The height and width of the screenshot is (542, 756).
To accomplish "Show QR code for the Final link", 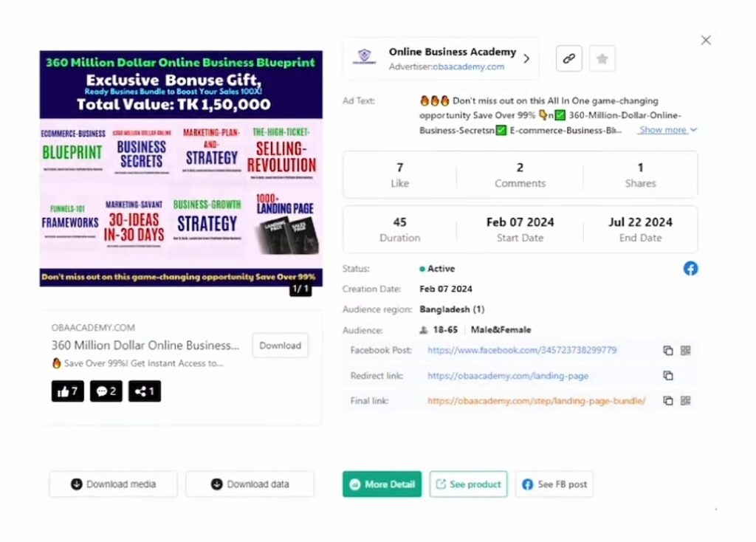I will pos(686,401).
